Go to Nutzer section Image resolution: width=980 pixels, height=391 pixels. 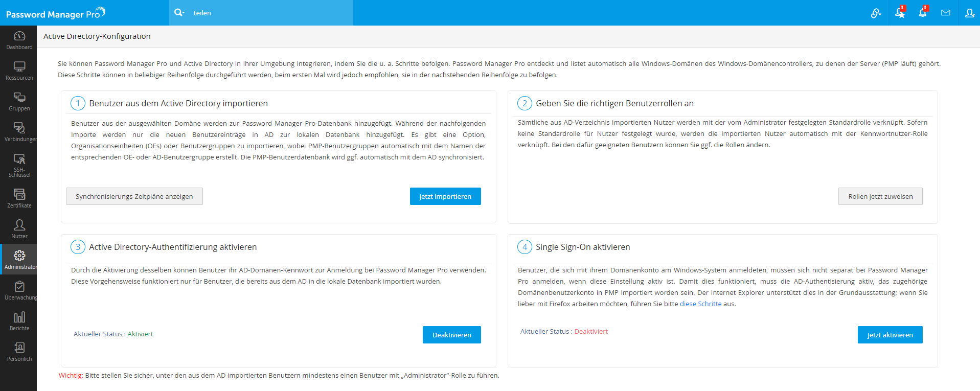[x=19, y=229]
